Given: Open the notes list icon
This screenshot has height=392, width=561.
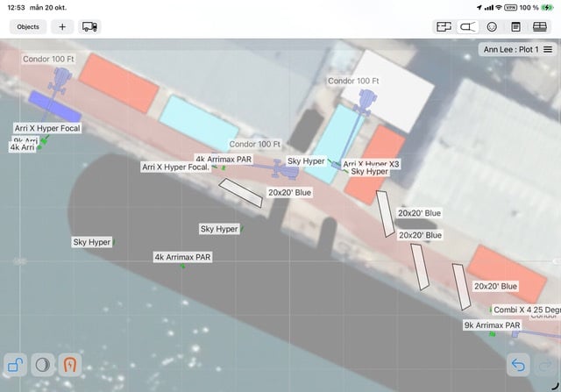Looking at the screenshot, I should pos(516,26).
